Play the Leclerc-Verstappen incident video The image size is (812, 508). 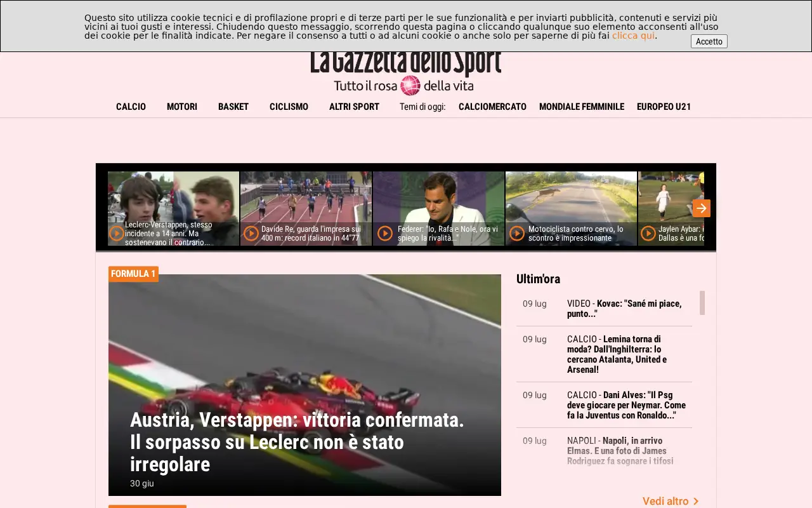tap(117, 233)
